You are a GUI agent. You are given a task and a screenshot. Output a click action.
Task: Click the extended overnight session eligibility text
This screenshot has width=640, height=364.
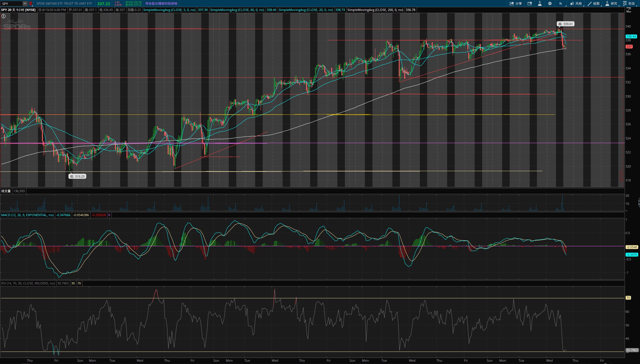(x=161, y=3)
